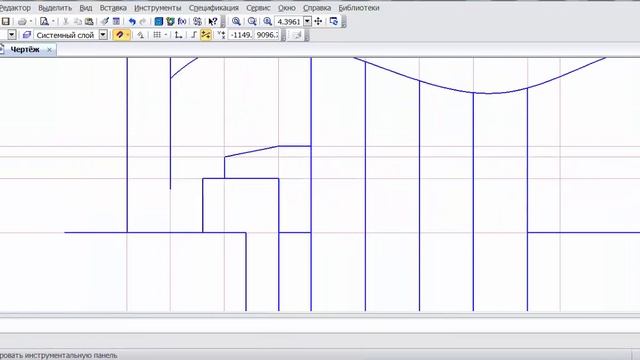This screenshot has width=640, height=360.
Task: Click the scale value field 4.3961
Action: [289, 22]
